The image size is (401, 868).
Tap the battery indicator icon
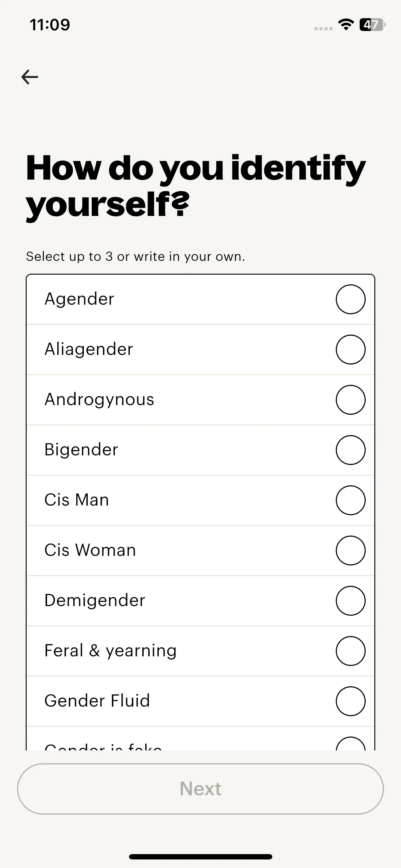[x=372, y=25]
